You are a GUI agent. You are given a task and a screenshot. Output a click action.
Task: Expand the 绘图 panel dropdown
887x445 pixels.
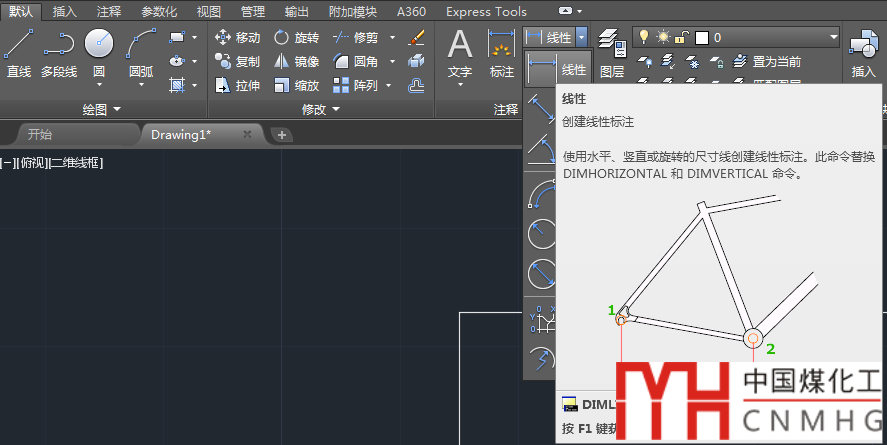(x=101, y=108)
